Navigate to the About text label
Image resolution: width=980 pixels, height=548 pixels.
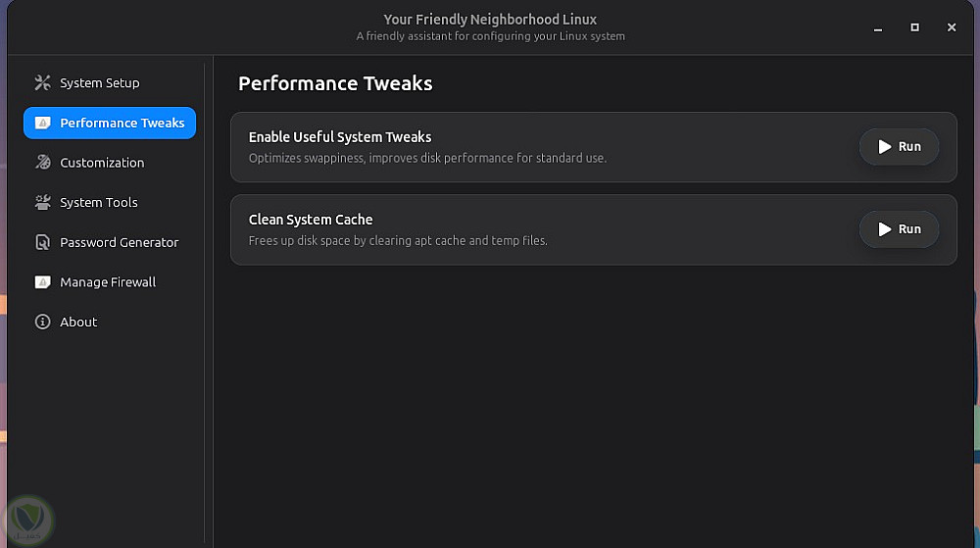[78, 322]
